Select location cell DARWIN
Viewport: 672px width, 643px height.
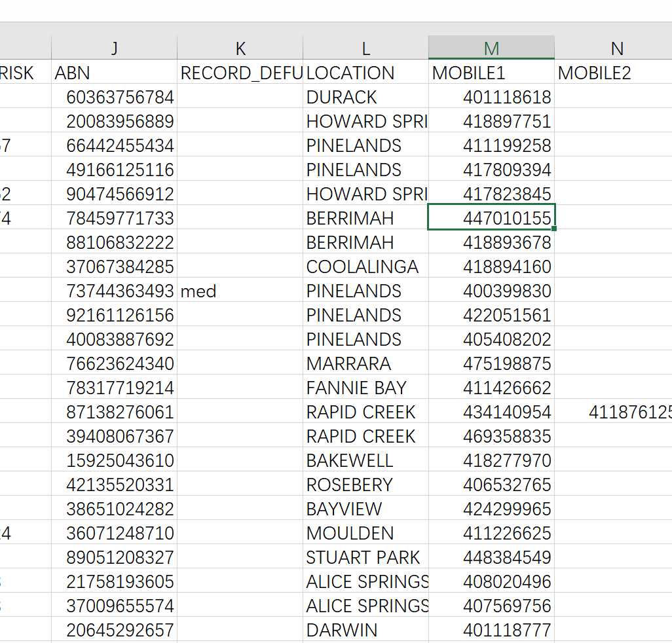point(365,629)
